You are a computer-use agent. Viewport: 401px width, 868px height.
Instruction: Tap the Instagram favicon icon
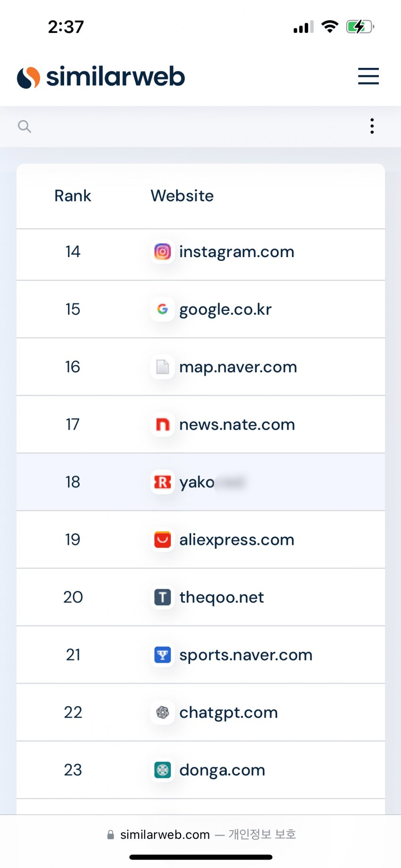(x=162, y=252)
